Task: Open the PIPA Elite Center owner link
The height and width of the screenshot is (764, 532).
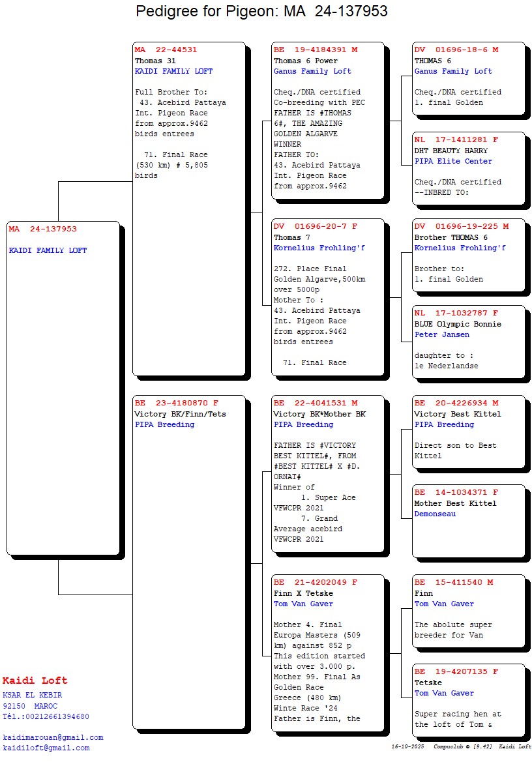Action: [453, 161]
